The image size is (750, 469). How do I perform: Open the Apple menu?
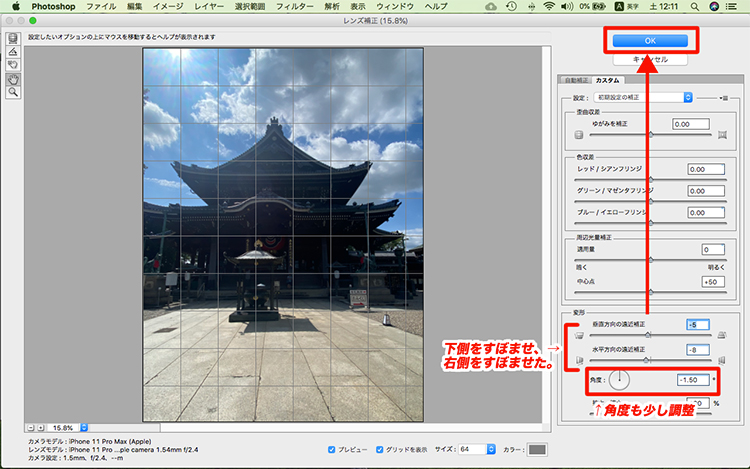(x=16, y=6)
